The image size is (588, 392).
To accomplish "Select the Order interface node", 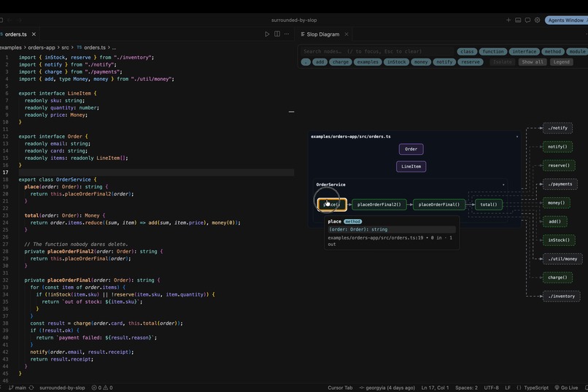I will tap(411, 149).
